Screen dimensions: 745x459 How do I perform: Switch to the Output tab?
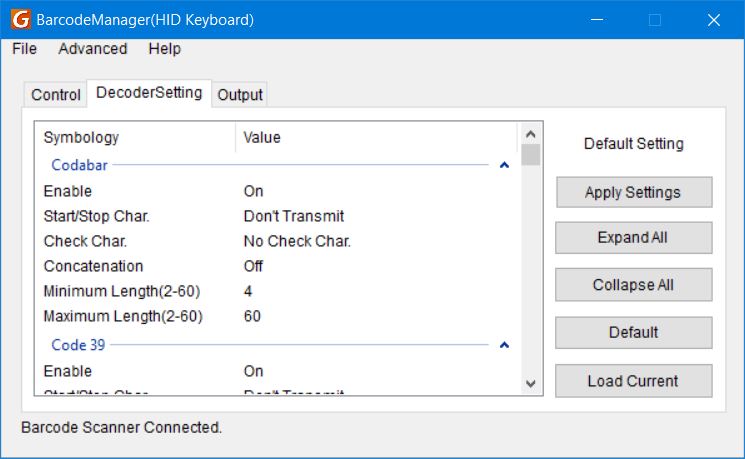pyautogui.click(x=240, y=95)
